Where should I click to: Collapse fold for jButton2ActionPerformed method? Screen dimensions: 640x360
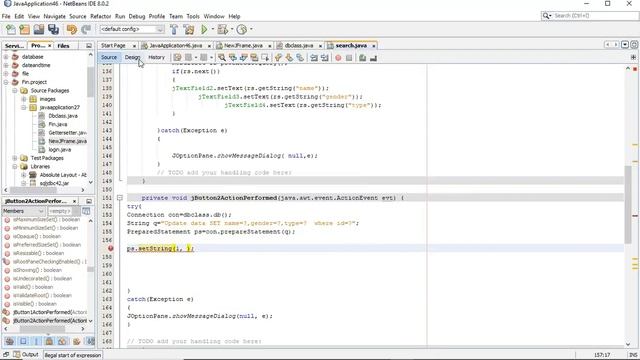click(x=120, y=198)
